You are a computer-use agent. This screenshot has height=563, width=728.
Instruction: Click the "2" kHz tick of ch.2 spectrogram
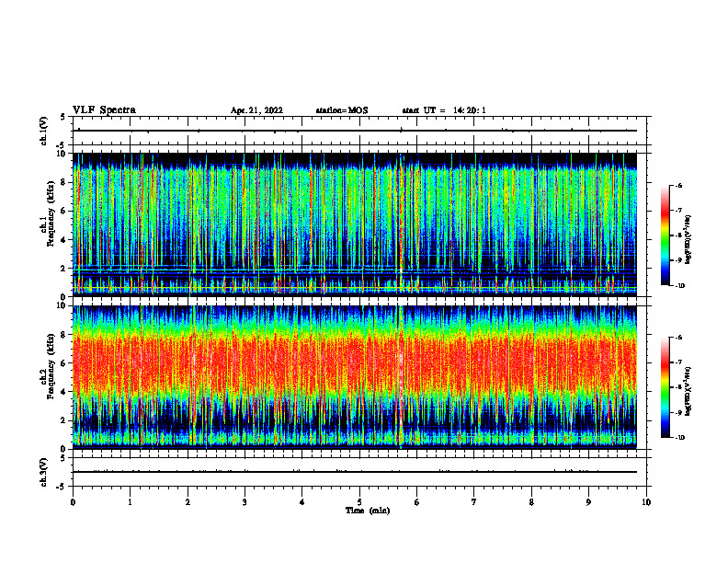pos(64,420)
